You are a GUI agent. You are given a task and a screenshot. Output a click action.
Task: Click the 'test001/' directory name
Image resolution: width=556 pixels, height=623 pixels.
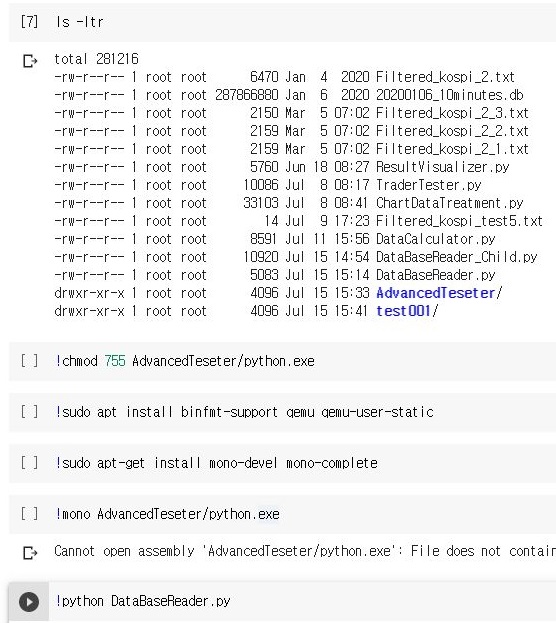tap(407, 311)
